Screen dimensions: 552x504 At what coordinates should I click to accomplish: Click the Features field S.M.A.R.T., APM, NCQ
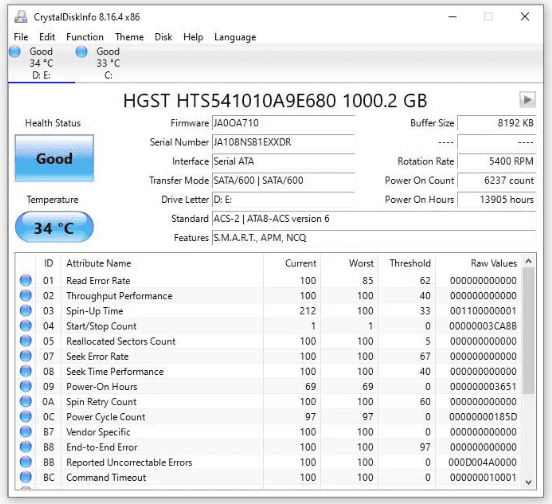coord(374,238)
